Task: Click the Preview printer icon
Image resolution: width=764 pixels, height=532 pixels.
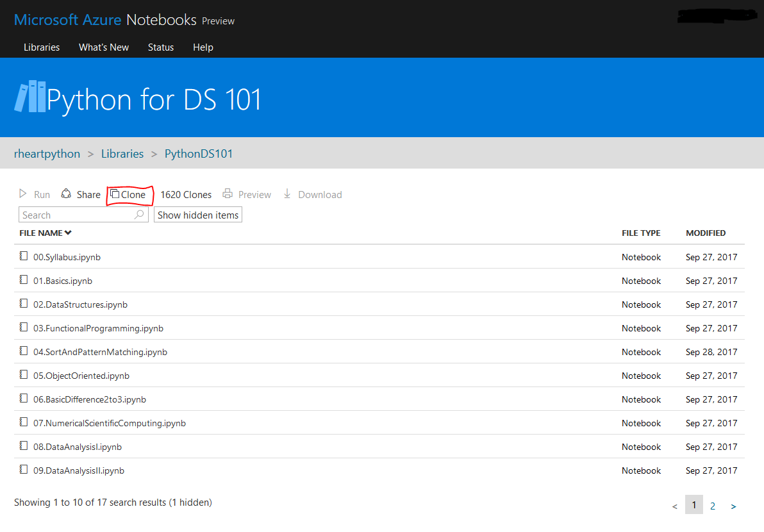Action: pos(228,194)
